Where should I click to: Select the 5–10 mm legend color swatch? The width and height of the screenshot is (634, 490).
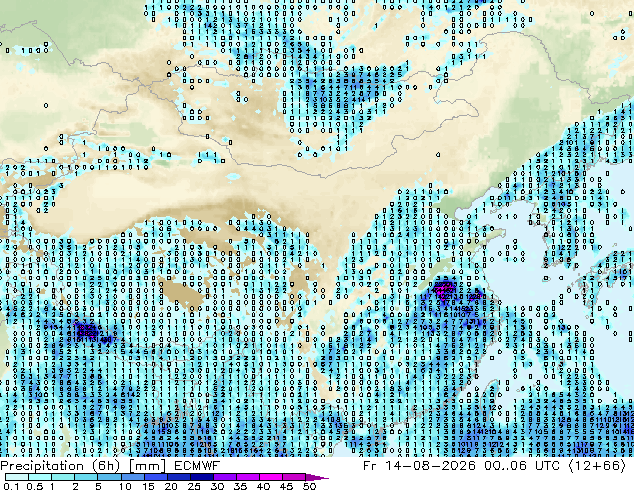coord(109,477)
